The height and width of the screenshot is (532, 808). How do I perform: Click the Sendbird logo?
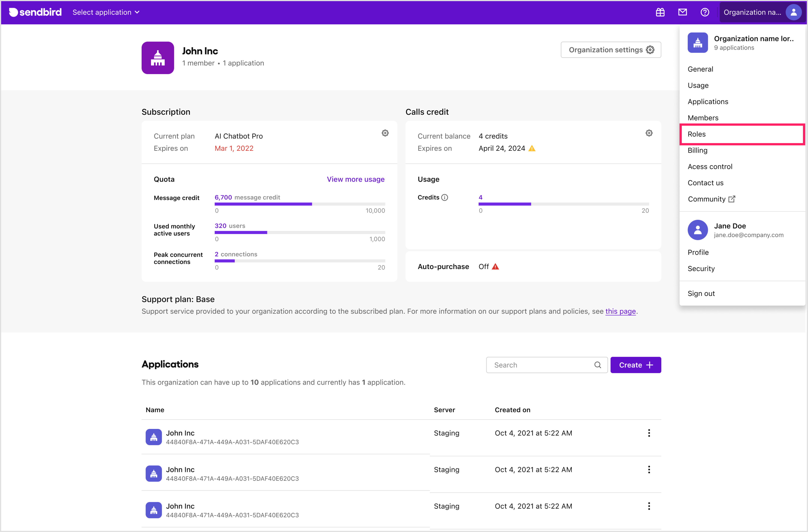(x=35, y=12)
